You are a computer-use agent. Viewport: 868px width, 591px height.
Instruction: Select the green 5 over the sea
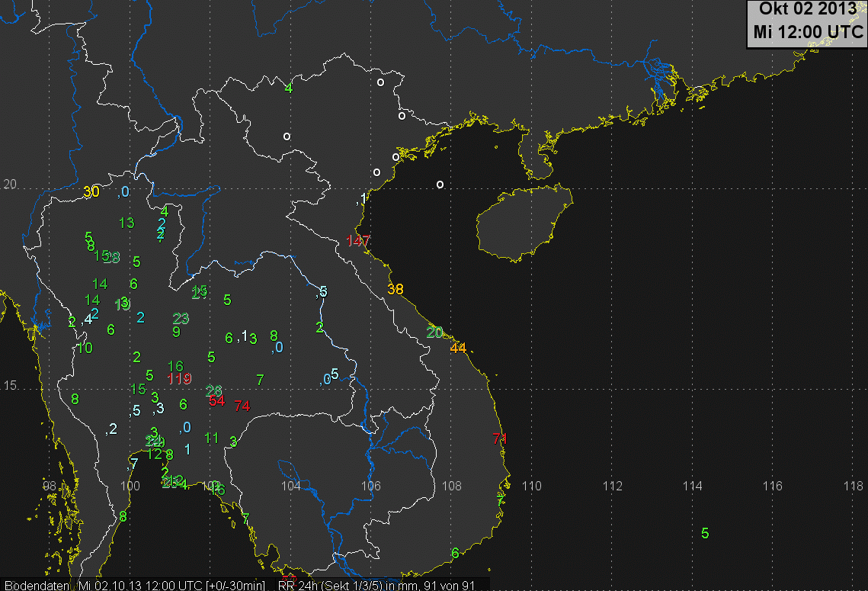coord(705,533)
